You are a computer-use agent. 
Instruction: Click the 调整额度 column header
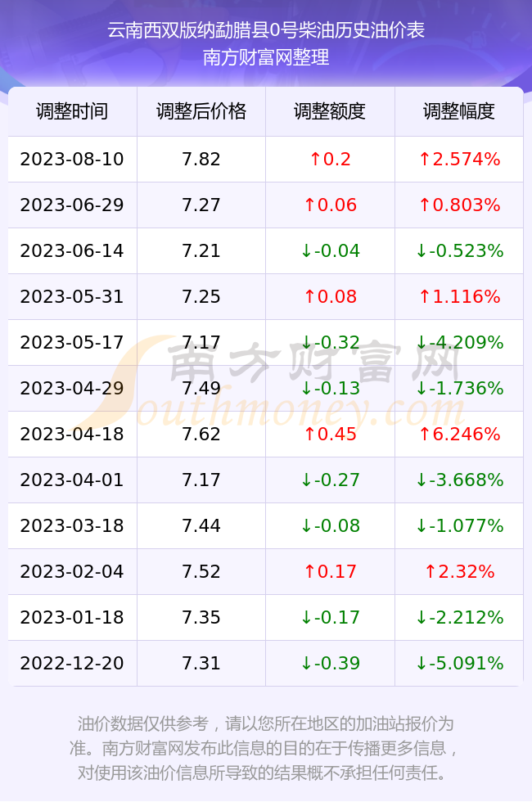pos(330,111)
